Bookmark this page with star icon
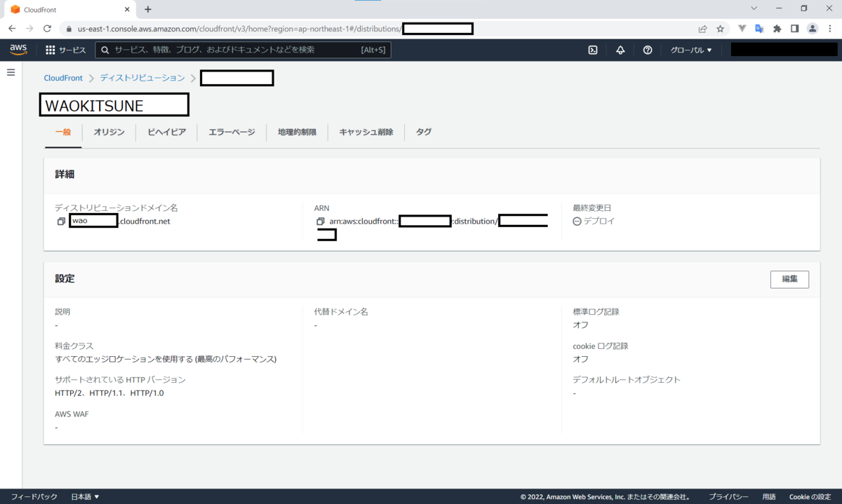 coord(720,29)
